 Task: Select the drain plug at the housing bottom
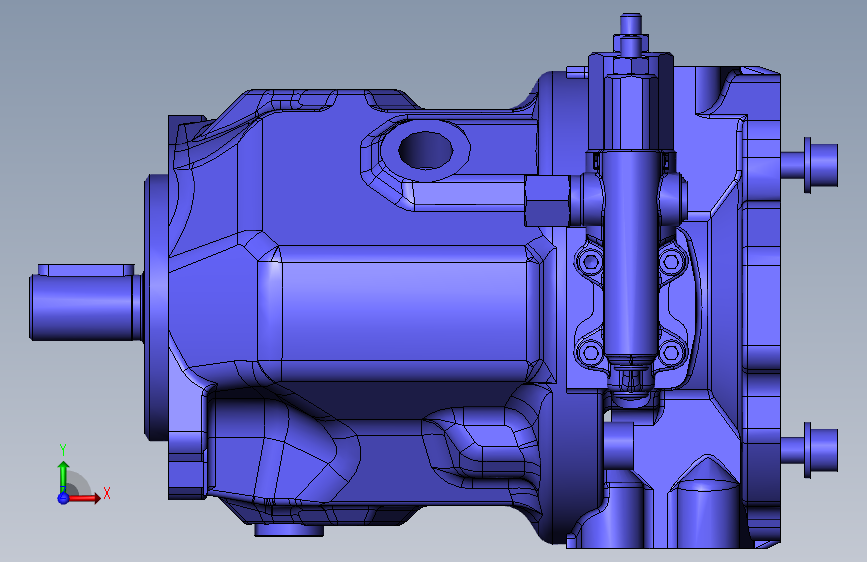[289, 530]
